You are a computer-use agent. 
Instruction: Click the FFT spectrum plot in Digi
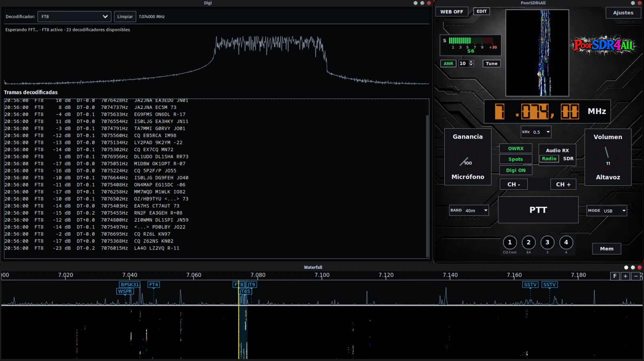click(217, 60)
